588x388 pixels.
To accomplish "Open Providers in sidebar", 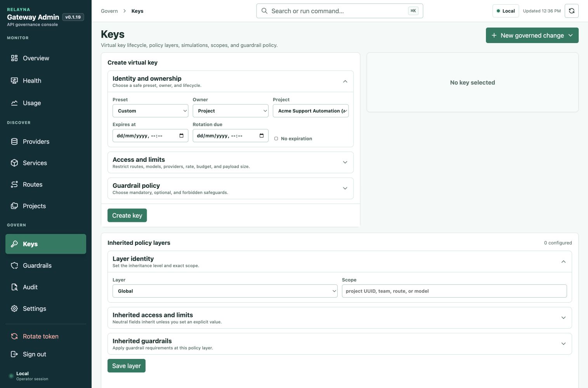I will tap(46, 142).
